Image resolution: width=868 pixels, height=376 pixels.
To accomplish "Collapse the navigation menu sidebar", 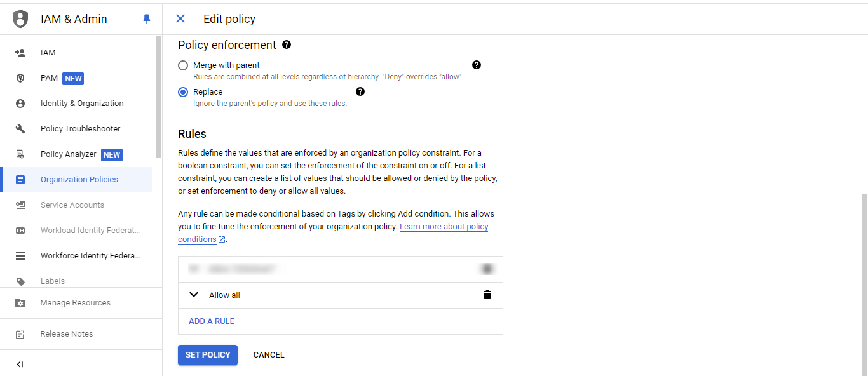I will pos(20,365).
